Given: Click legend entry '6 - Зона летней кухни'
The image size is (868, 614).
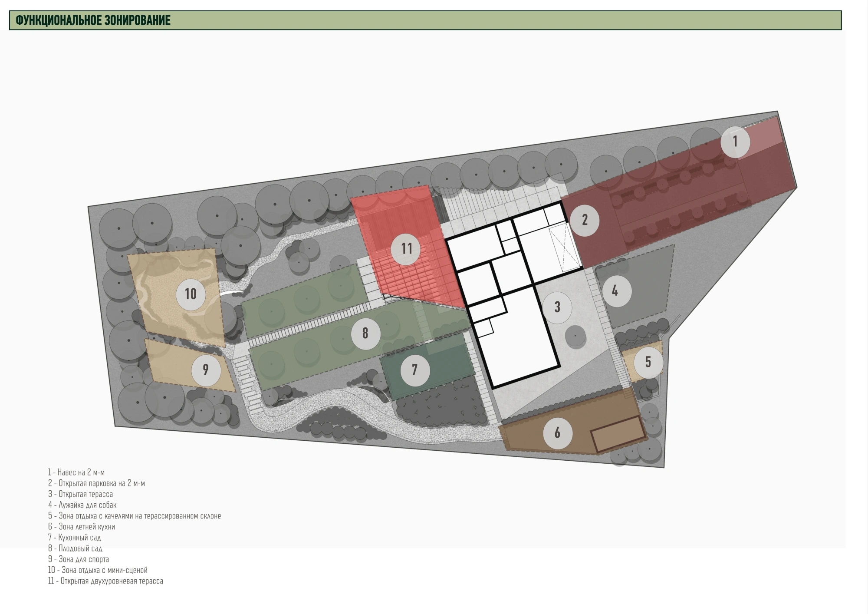Looking at the screenshot, I should click(x=82, y=527).
